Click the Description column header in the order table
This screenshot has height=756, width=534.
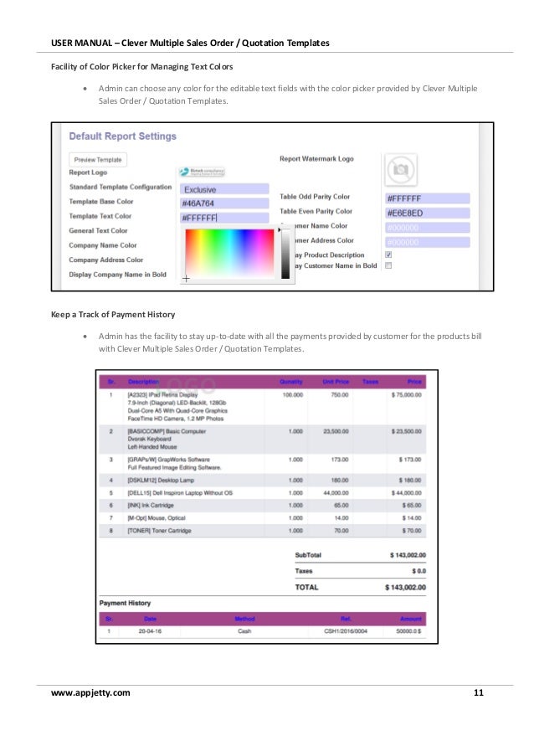click(143, 382)
